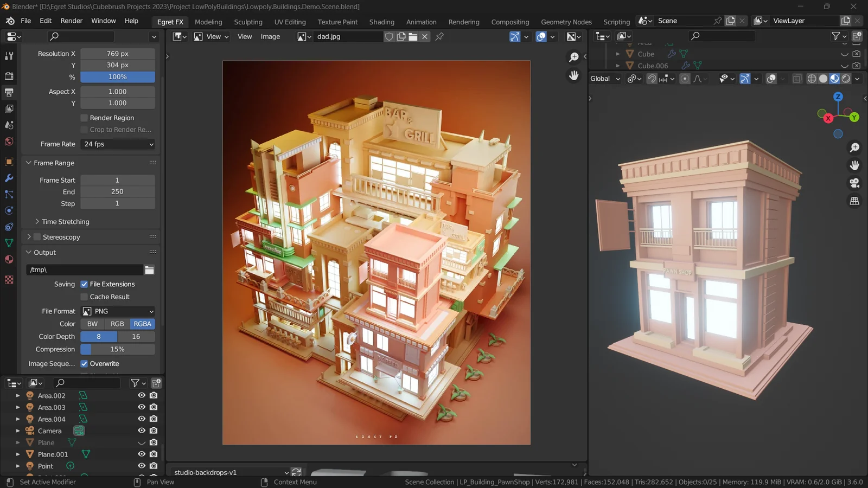This screenshot has width=868, height=488.
Task: Open the Texture Properties checker icon
Action: 9,280
